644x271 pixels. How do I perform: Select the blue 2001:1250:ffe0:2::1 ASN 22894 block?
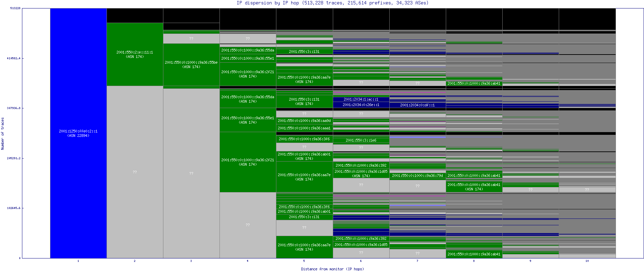click(78, 133)
